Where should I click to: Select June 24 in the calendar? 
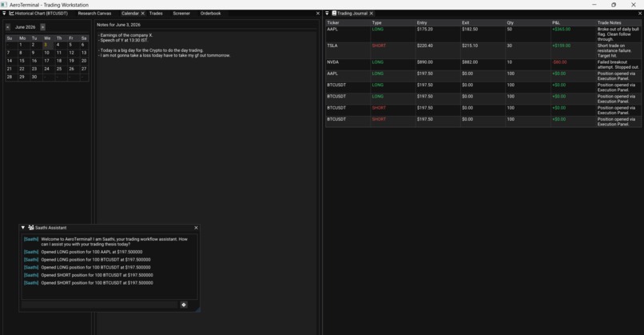click(x=46, y=69)
